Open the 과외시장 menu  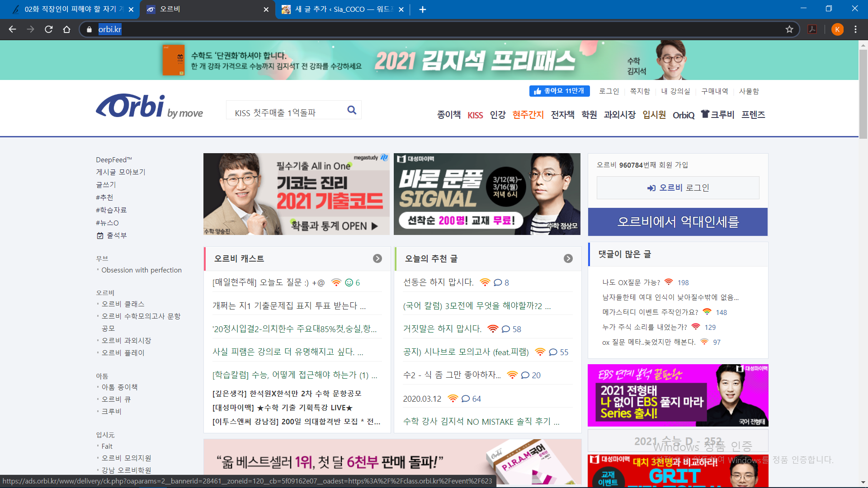click(619, 115)
